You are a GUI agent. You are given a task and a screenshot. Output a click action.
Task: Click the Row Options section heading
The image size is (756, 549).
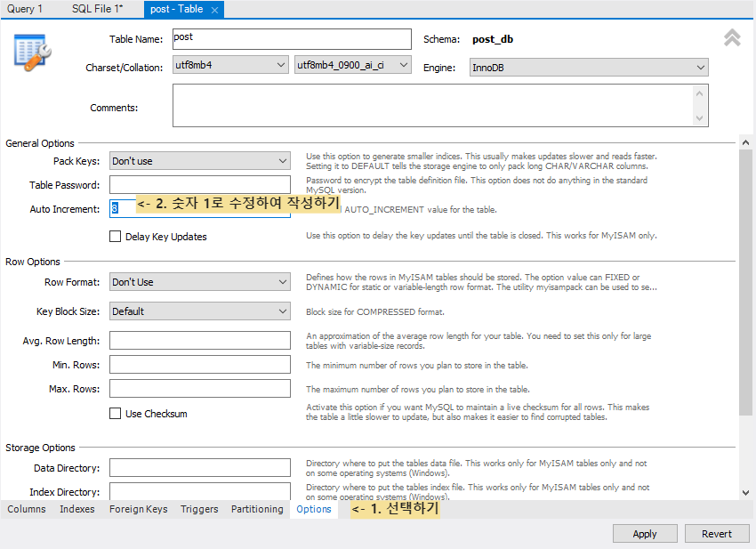[x=33, y=262]
